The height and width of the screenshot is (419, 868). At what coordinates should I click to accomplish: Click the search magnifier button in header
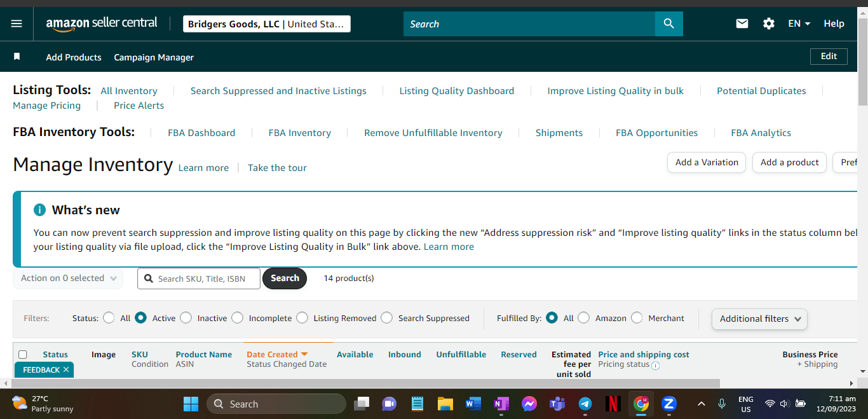click(668, 24)
